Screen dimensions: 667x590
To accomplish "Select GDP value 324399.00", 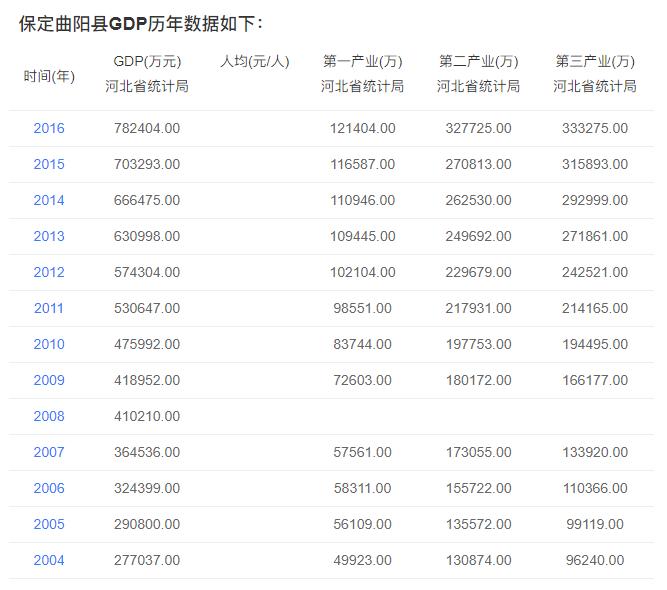I will [x=147, y=488].
